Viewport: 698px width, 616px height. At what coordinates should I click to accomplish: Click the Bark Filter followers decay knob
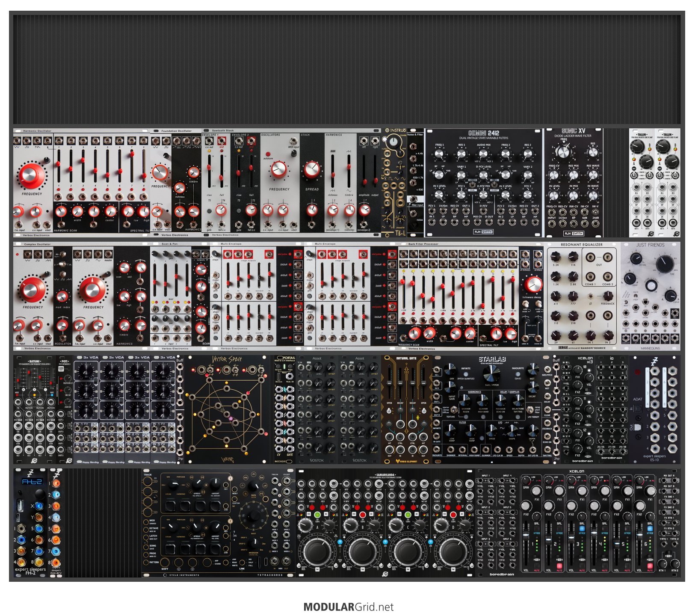(x=532, y=284)
